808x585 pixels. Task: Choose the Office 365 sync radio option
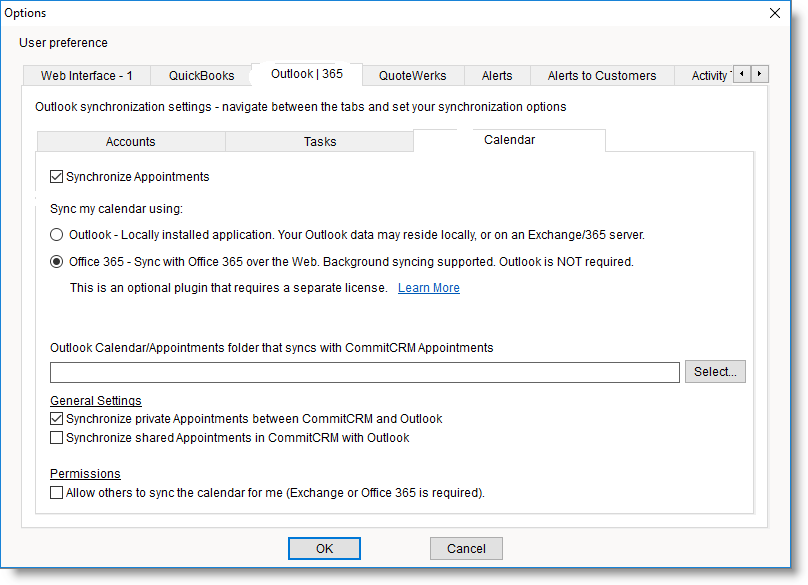tap(57, 262)
